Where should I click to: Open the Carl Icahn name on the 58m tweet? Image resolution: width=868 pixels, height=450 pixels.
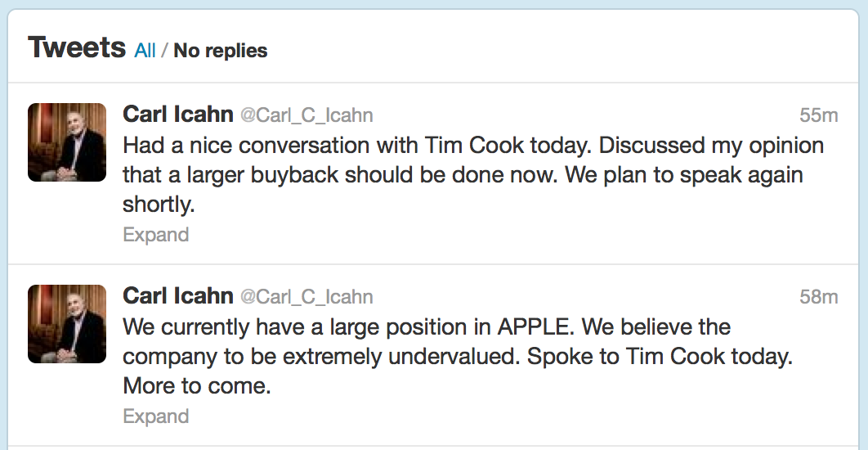(177, 296)
